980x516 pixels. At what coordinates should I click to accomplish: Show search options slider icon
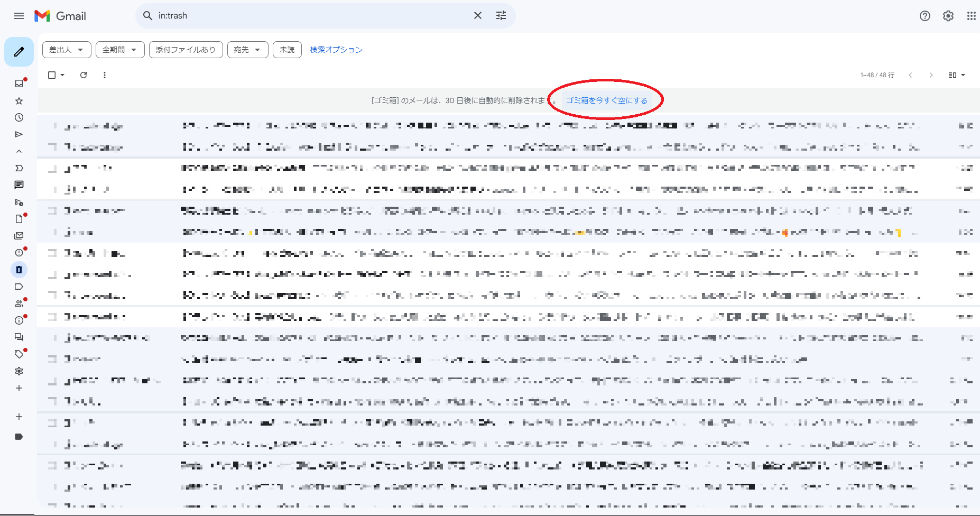(x=501, y=16)
